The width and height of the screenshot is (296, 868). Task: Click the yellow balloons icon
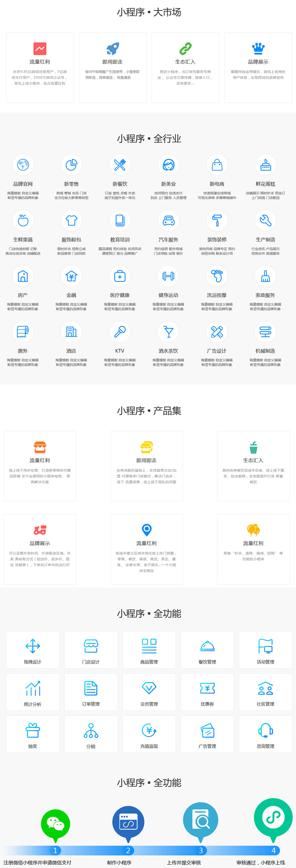tap(253, 530)
